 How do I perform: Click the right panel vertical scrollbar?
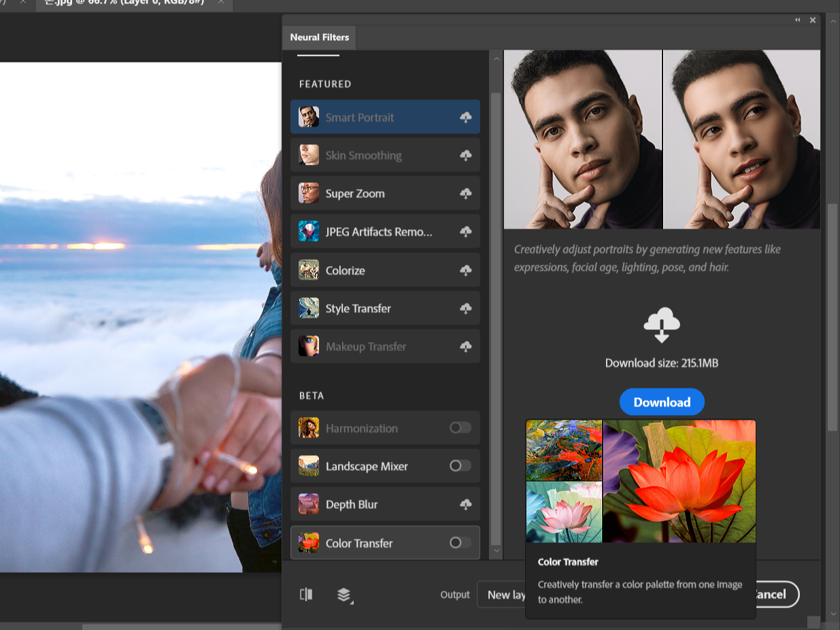coord(832,317)
